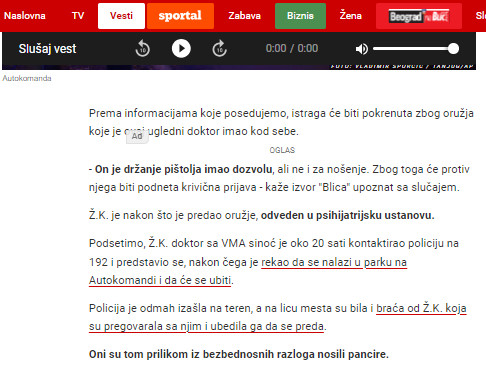Follow the link 'rekao da se nalazi u parku'
This screenshot has height=372, width=486.
point(334,262)
